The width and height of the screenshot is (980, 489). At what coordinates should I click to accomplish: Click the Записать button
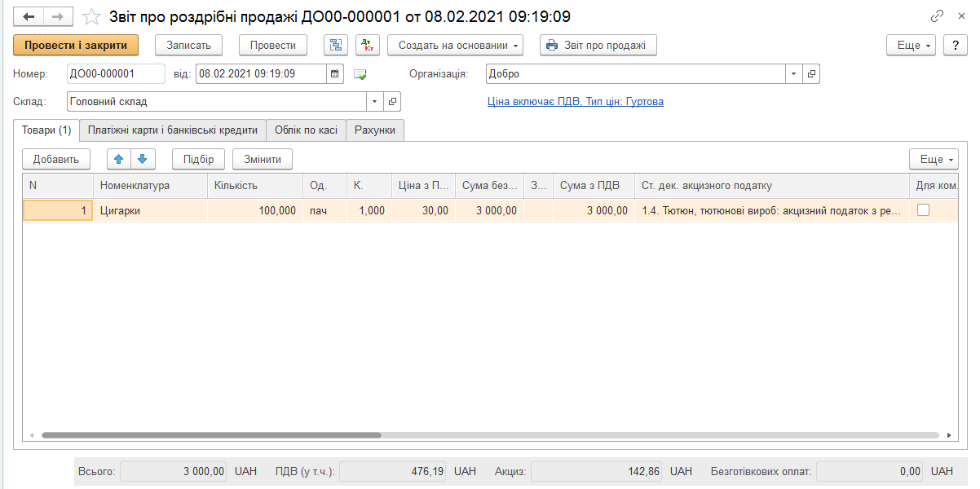(188, 46)
